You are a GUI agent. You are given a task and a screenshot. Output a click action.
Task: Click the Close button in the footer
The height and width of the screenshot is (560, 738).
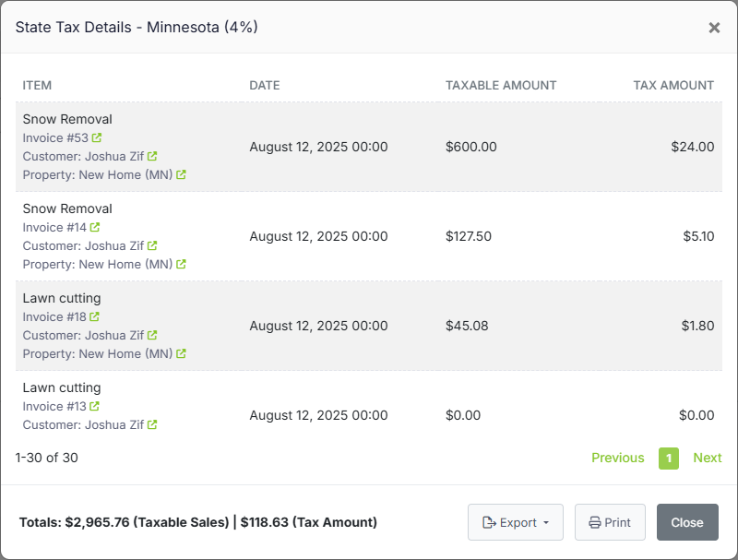tap(687, 522)
